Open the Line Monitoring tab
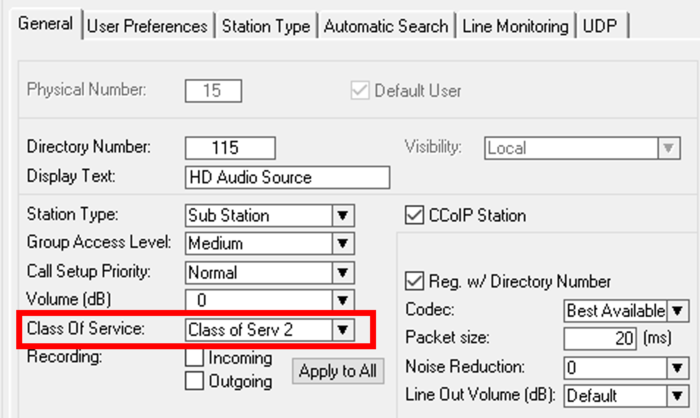The height and width of the screenshot is (418, 700). point(516,26)
